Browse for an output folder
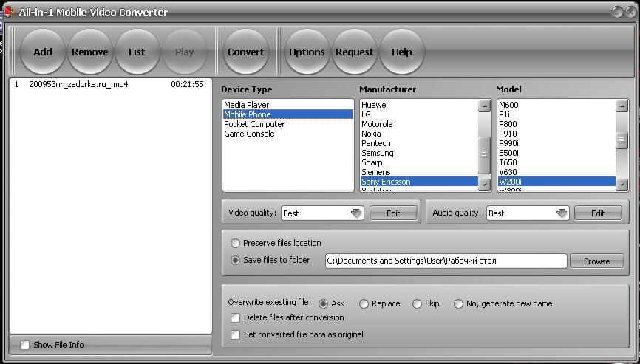The height and width of the screenshot is (364, 640). pos(596,261)
